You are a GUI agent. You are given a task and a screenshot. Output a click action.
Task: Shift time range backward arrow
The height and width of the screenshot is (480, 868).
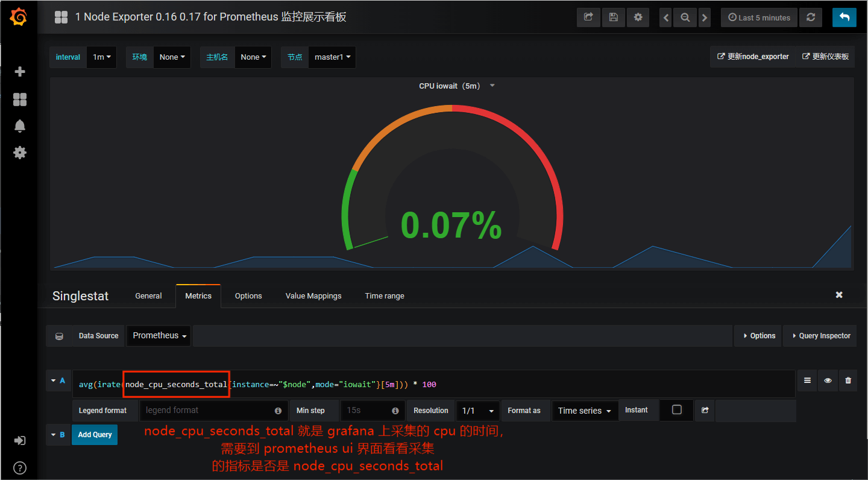666,17
